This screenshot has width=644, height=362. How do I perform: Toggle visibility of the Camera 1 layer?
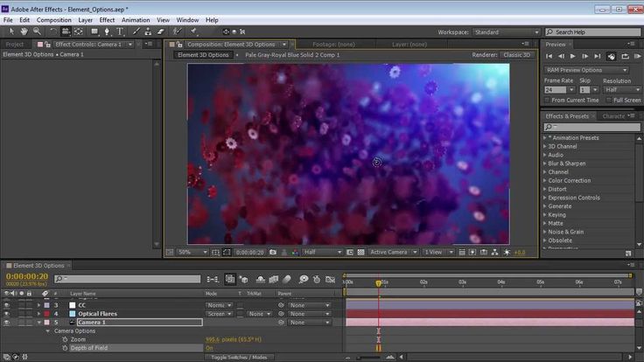[6, 322]
